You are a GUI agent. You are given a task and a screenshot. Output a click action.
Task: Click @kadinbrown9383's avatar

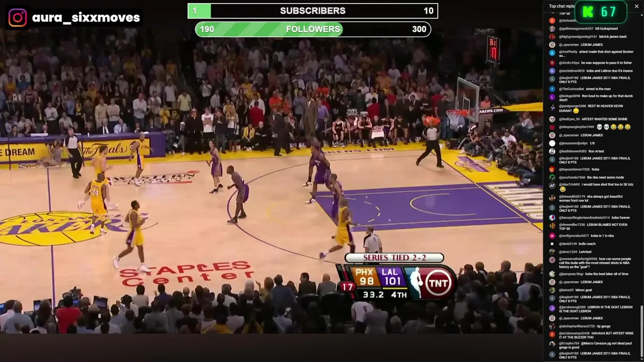552,151
